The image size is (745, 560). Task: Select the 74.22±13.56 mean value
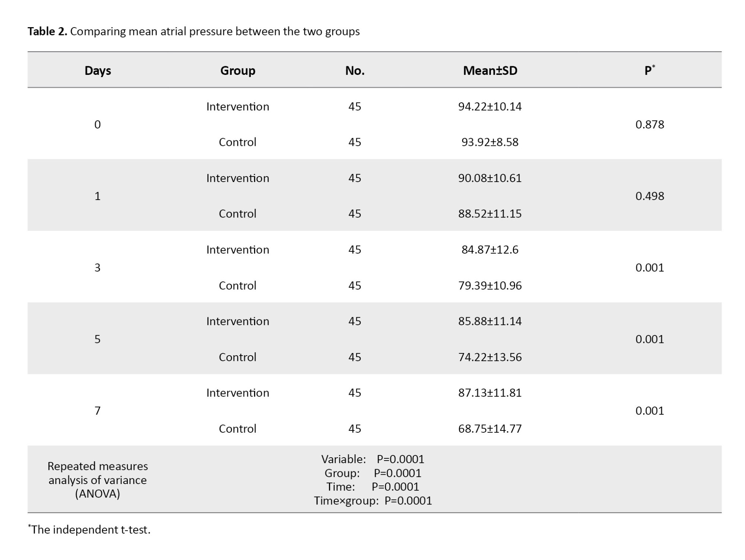point(490,357)
